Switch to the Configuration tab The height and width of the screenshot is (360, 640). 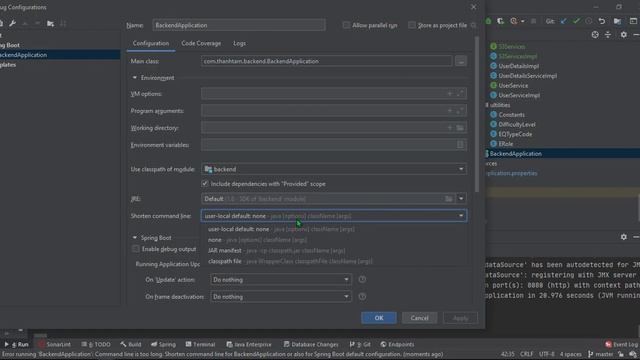151,43
